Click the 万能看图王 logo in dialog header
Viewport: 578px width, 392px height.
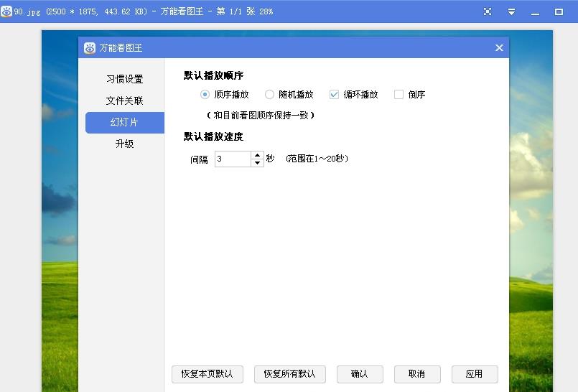point(90,48)
